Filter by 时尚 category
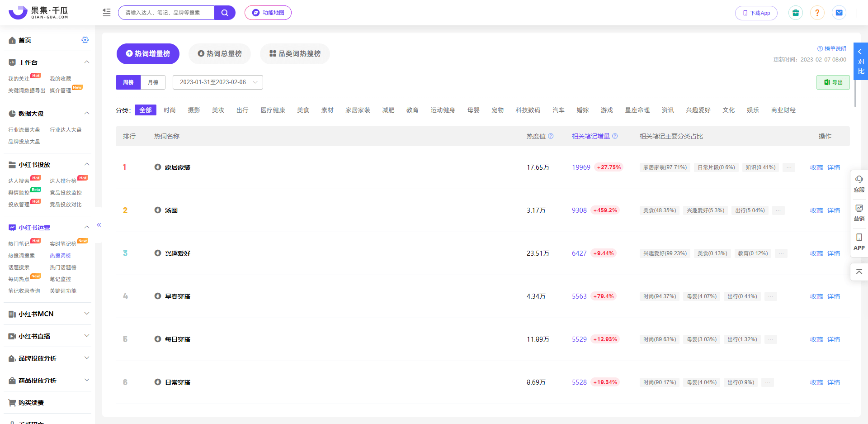This screenshot has width=868, height=424. tap(170, 110)
